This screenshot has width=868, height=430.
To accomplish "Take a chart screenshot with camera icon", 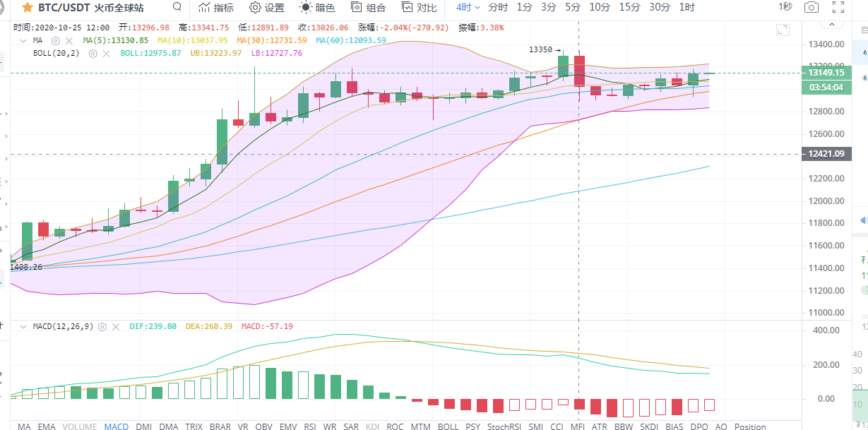I will click(812, 8).
